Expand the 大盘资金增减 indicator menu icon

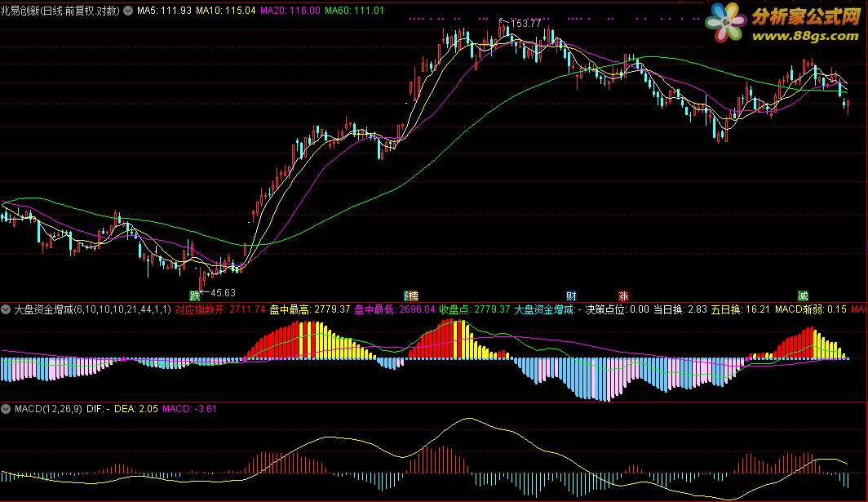[x=6, y=309]
